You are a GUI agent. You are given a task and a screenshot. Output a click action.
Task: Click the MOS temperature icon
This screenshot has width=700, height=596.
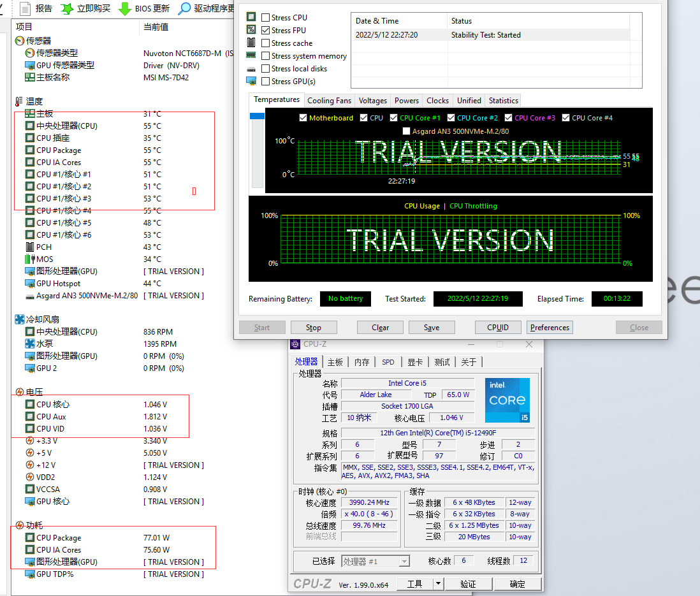coord(30,259)
